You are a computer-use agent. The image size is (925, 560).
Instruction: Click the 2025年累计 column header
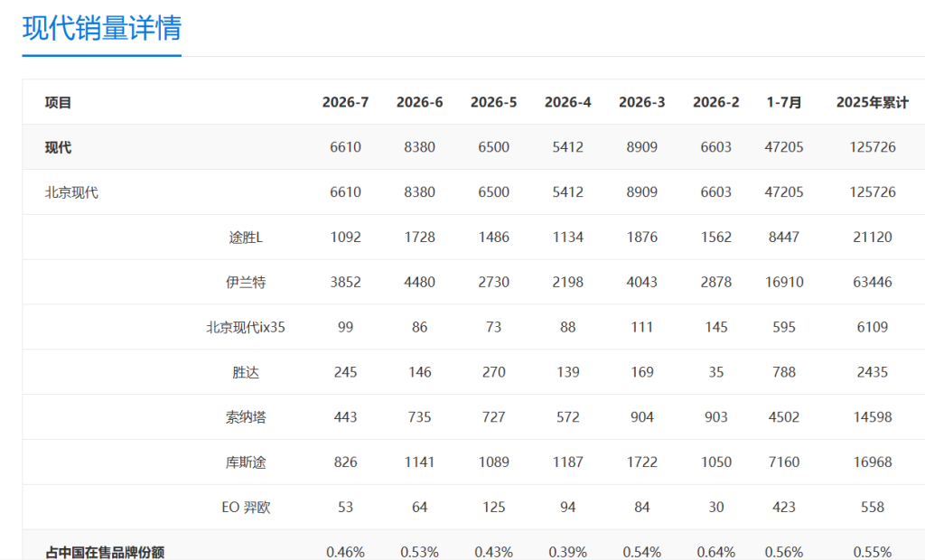tap(873, 102)
